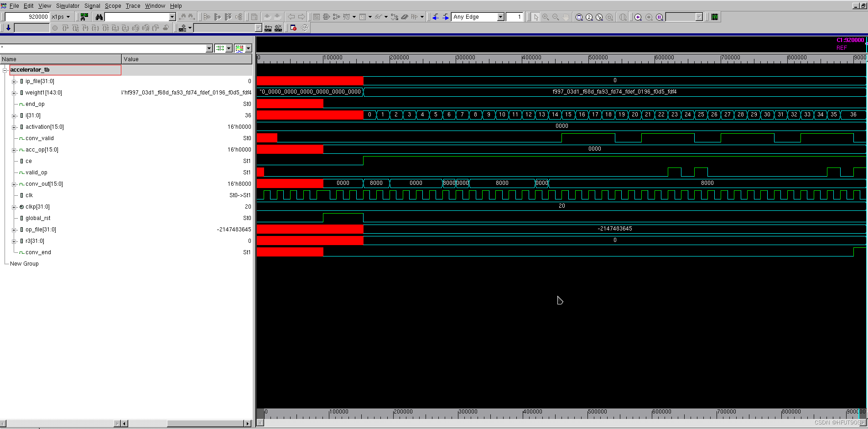Select the New Group entry
This screenshot has width=868, height=429.
[24, 264]
